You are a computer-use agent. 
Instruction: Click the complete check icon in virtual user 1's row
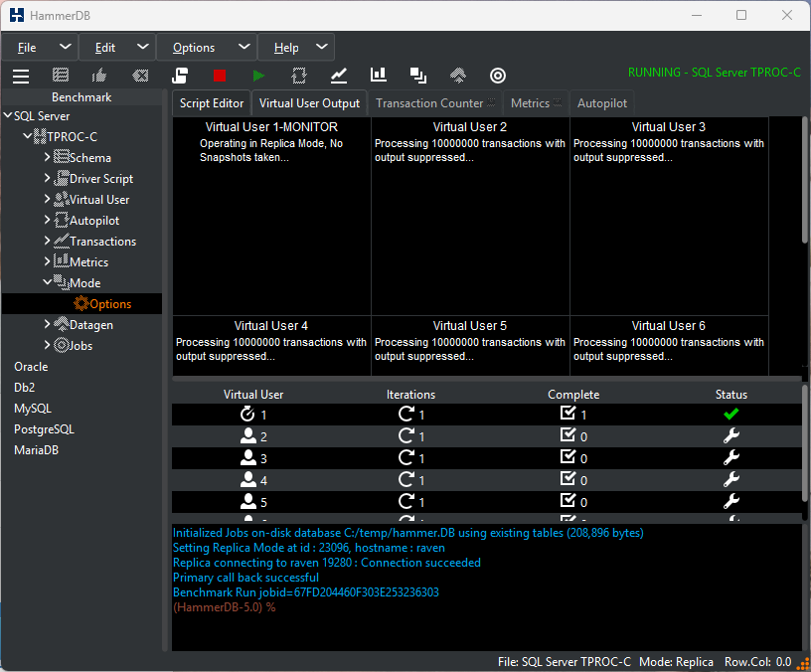(568, 413)
